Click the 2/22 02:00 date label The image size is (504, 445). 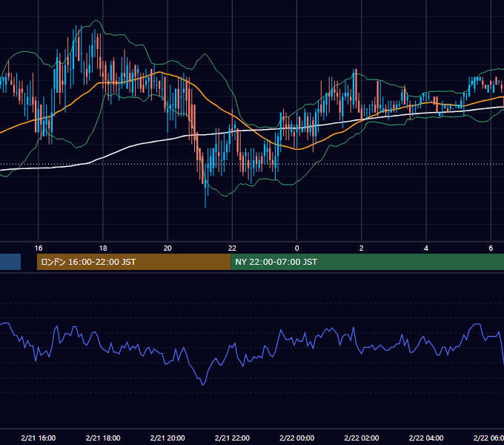point(361,438)
